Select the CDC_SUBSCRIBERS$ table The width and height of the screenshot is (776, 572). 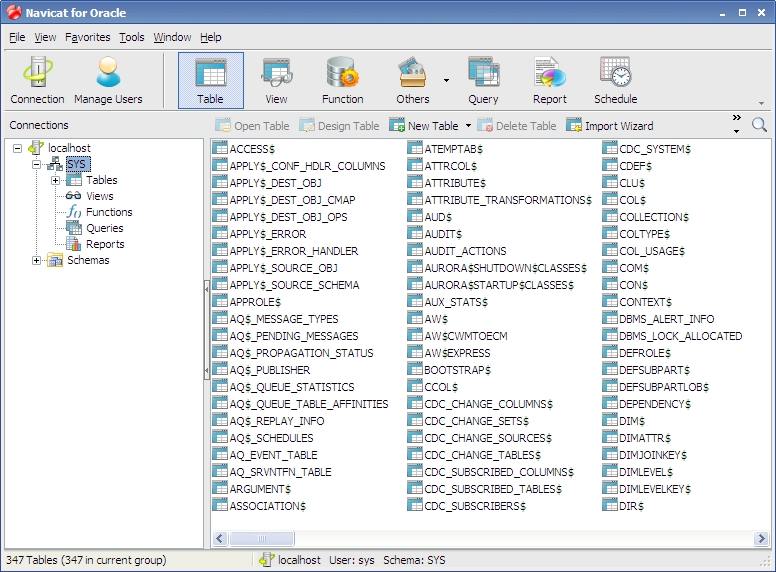tap(475, 506)
